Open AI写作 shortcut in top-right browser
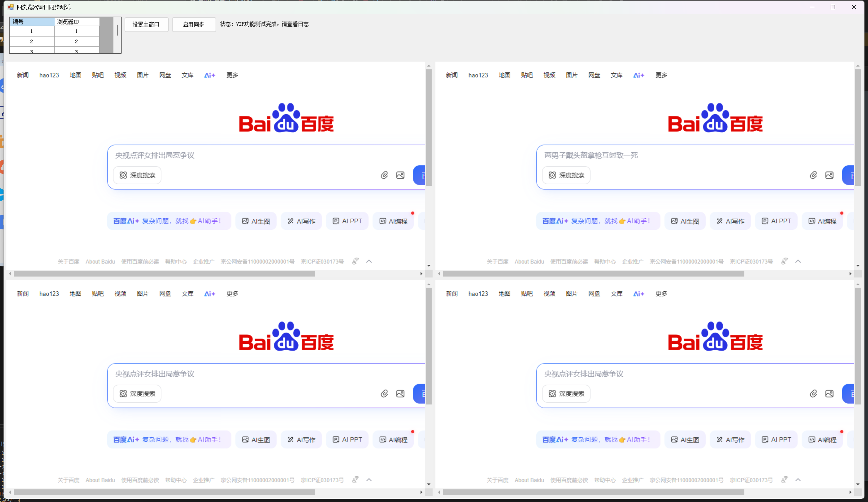This screenshot has width=868, height=502. click(x=730, y=221)
